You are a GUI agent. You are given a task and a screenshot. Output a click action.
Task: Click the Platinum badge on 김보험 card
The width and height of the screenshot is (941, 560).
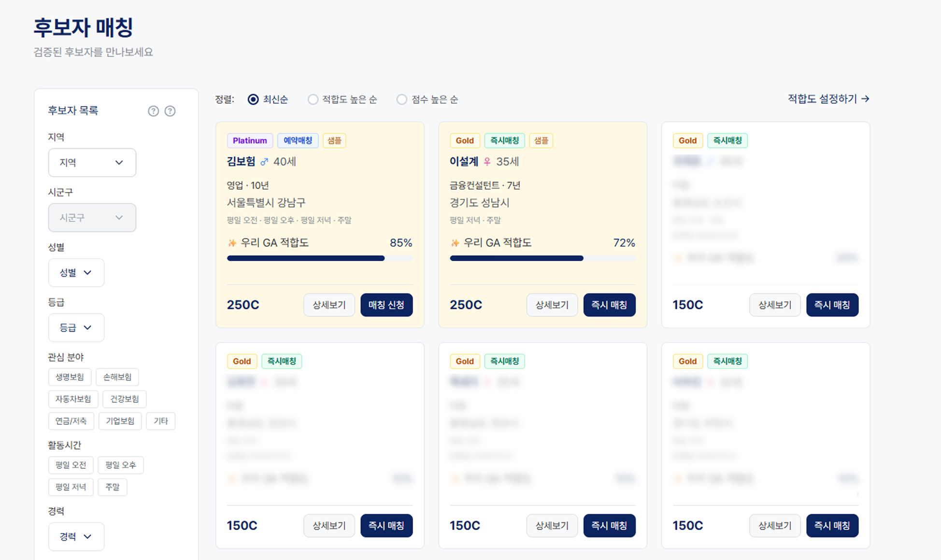(x=250, y=140)
